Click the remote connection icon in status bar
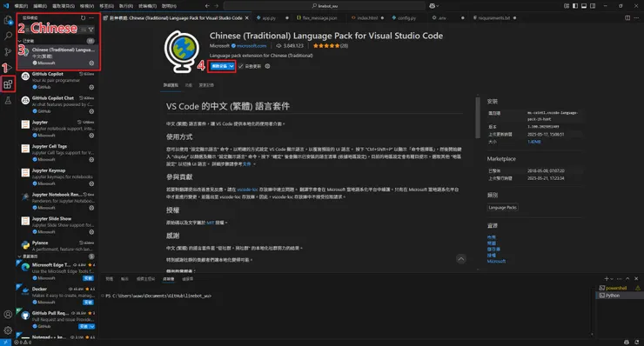The height and width of the screenshot is (346, 644). [5, 343]
